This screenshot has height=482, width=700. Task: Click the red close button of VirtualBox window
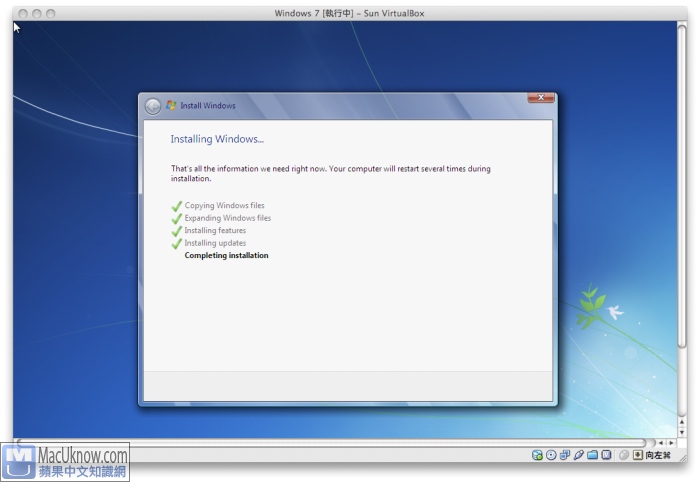pyautogui.click(x=23, y=14)
